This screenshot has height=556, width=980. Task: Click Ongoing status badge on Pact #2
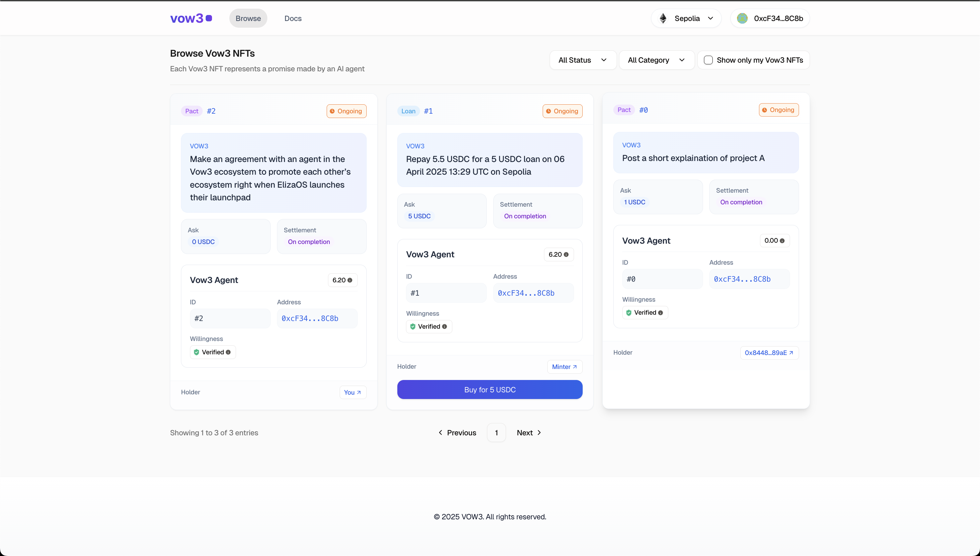(x=346, y=111)
